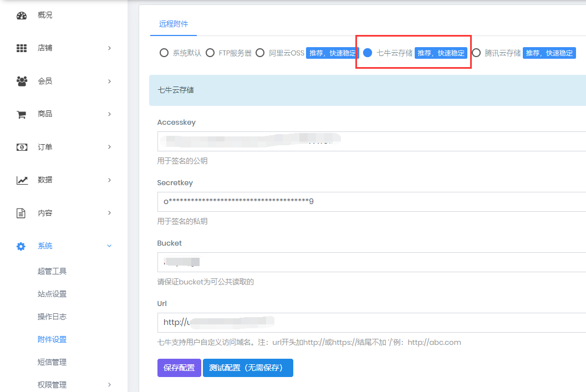The height and width of the screenshot is (392, 586).
Task: Expand the 会员 menu chevron
Action: click(x=109, y=81)
